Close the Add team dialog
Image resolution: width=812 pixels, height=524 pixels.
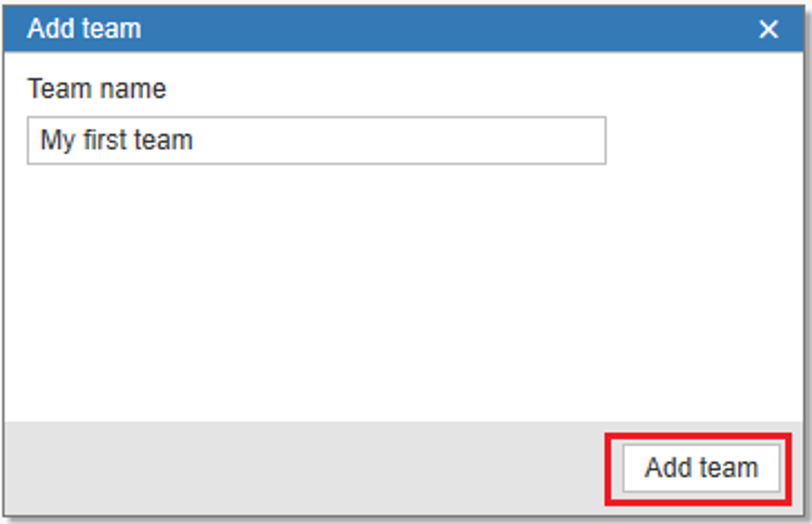click(x=768, y=29)
